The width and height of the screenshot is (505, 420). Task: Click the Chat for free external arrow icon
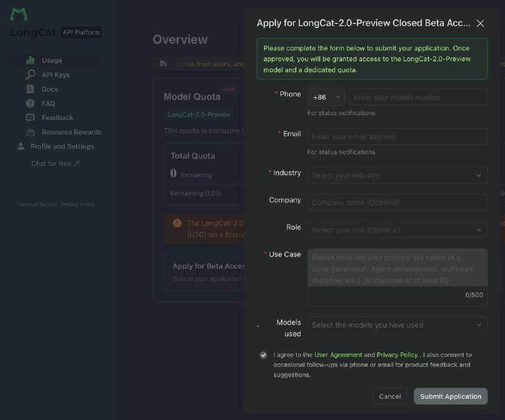(x=76, y=164)
